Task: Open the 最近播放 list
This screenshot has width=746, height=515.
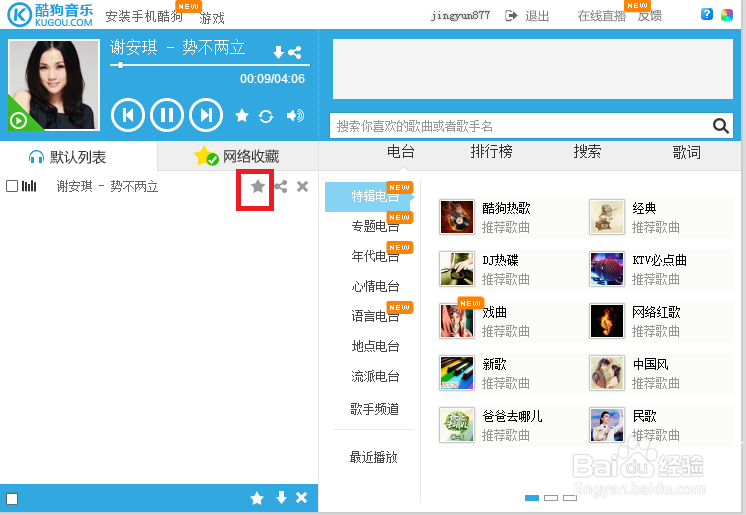Action: click(373, 457)
